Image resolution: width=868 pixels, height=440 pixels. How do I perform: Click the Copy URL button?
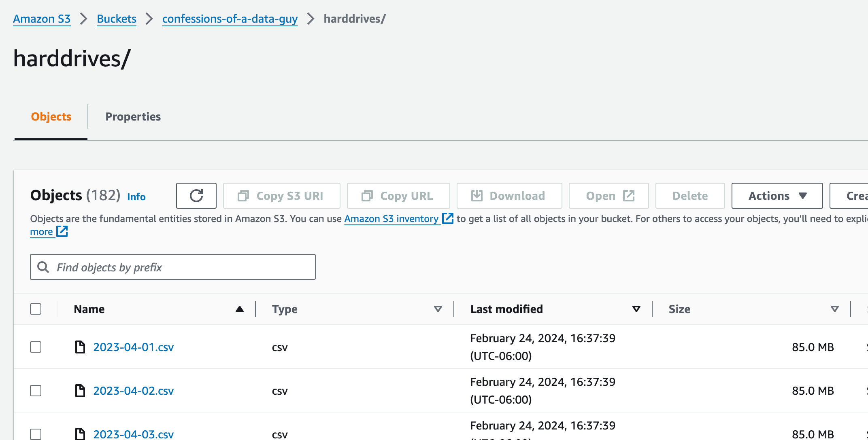tap(398, 196)
